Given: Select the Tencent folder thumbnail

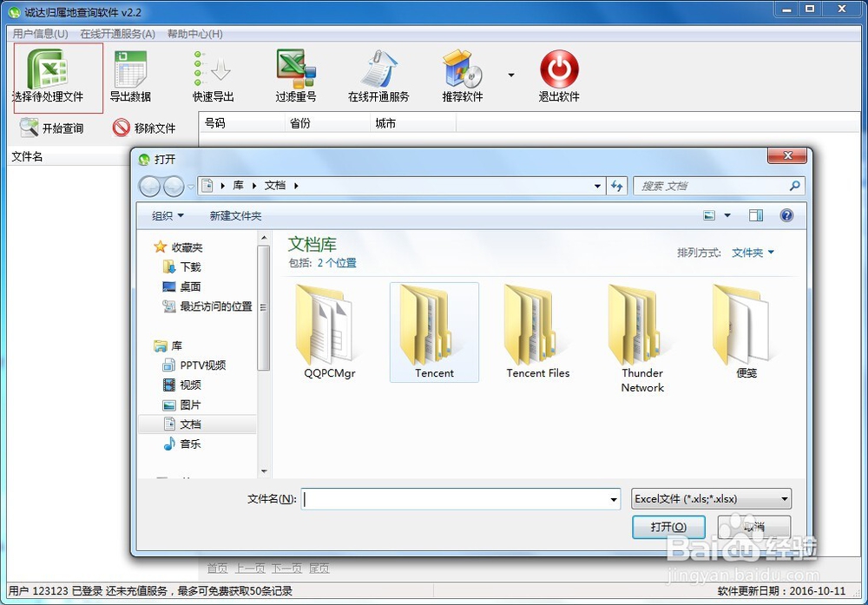Looking at the screenshot, I should click(434, 332).
